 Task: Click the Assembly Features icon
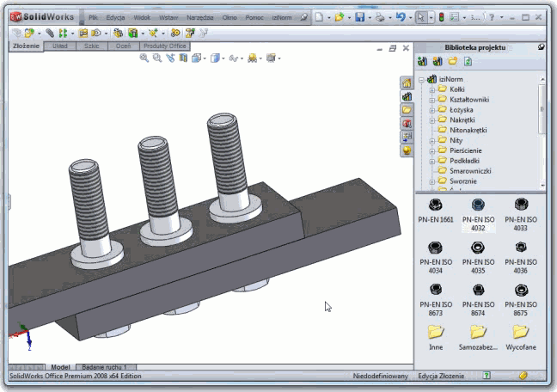132,33
